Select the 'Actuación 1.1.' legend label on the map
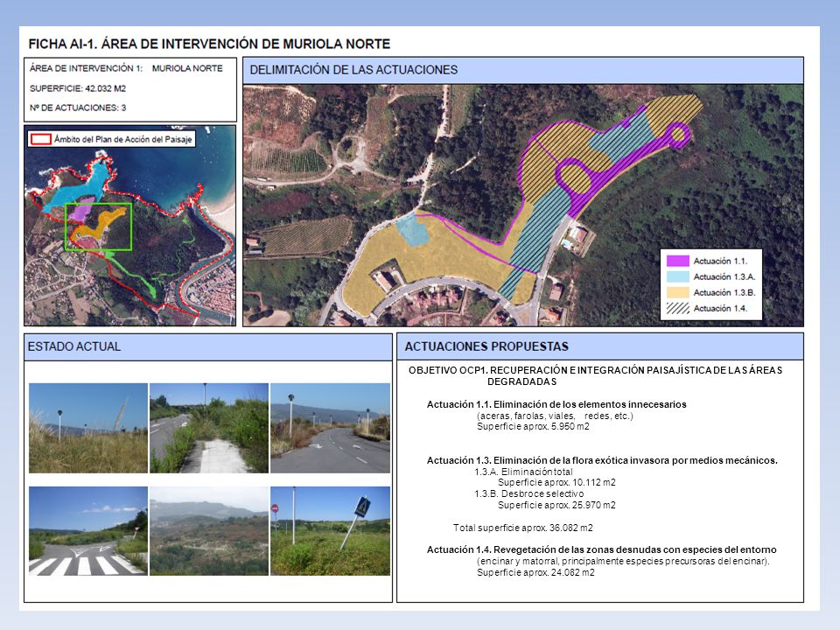 click(x=720, y=261)
